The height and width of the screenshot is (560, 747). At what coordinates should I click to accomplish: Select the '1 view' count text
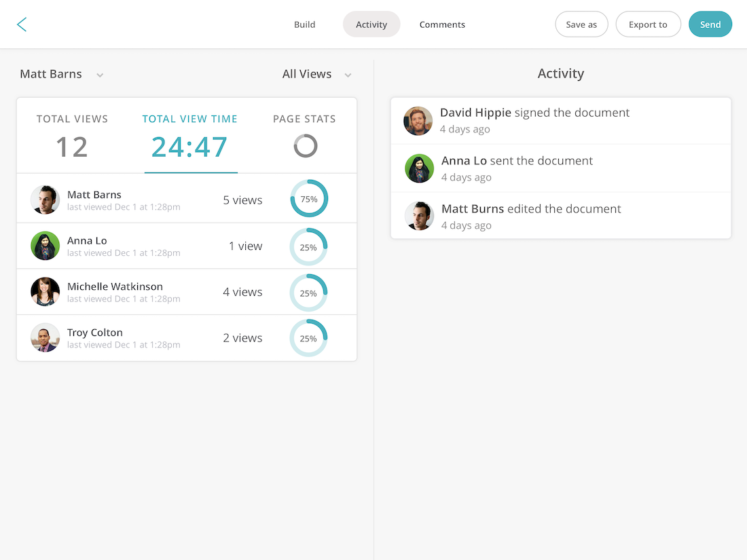point(245,246)
